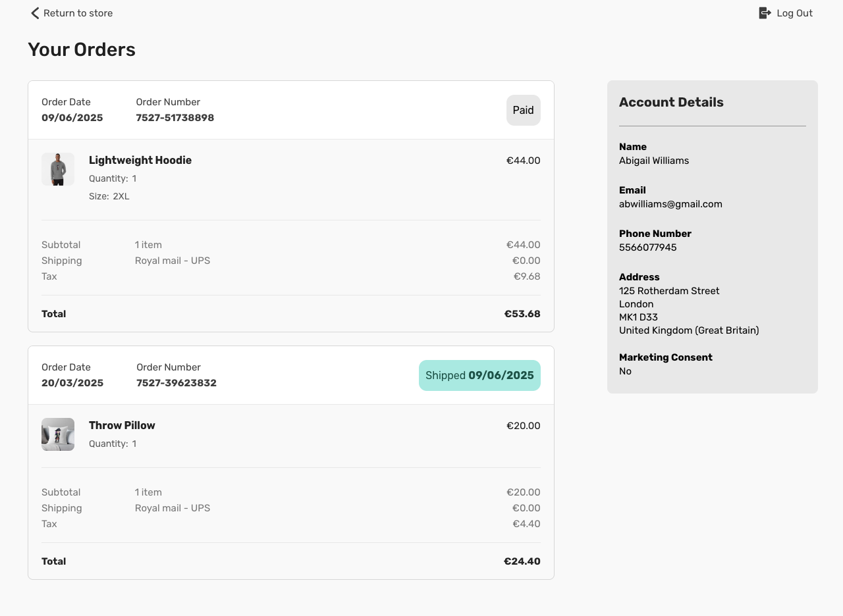Image resolution: width=843 pixels, height=616 pixels.
Task: Click the total €24.40
Action: point(522,561)
